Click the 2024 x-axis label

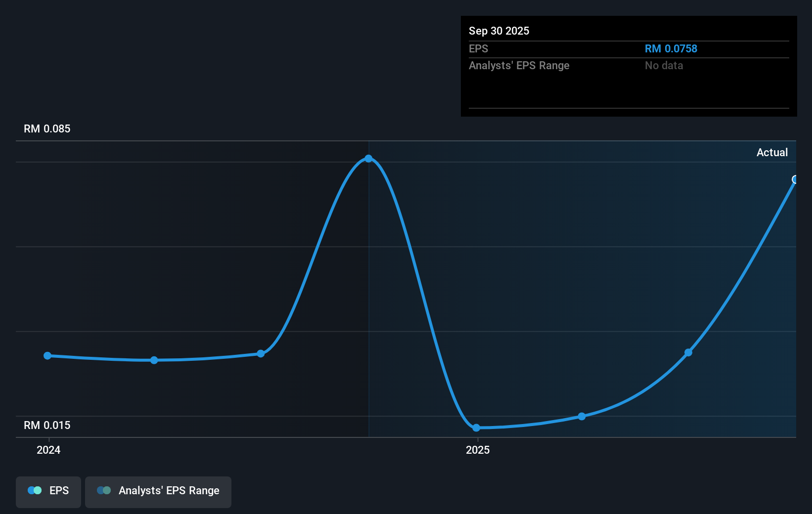point(48,450)
